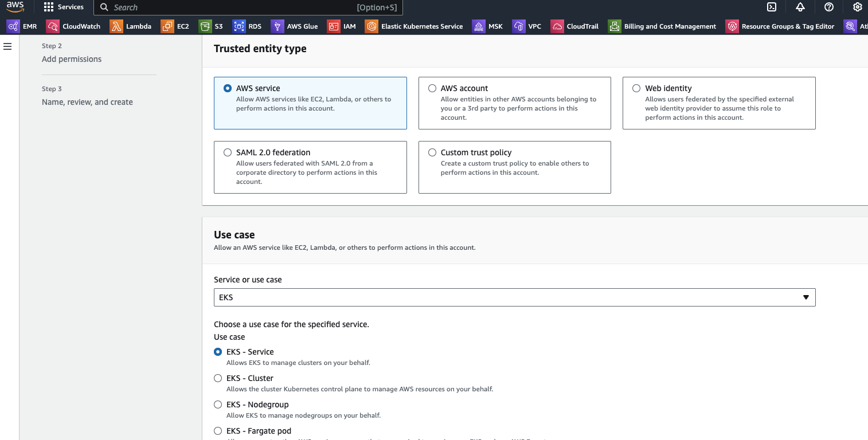
Task: Click the Services menu label
Action: click(x=71, y=7)
